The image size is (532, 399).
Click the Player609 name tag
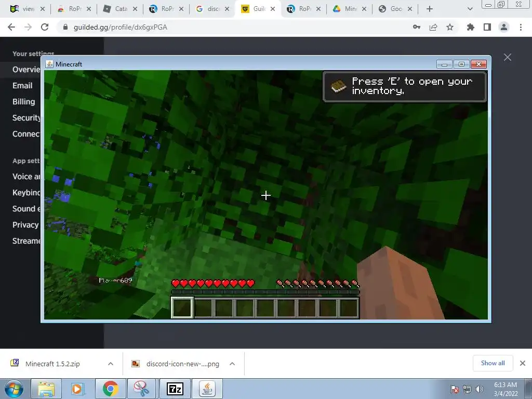[115, 280]
